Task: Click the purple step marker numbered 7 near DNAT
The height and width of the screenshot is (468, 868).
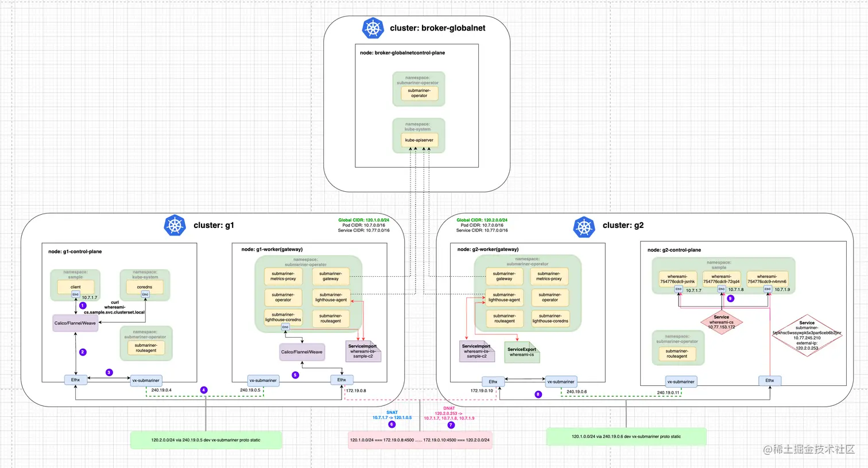Action: pyautogui.click(x=451, y=424)
